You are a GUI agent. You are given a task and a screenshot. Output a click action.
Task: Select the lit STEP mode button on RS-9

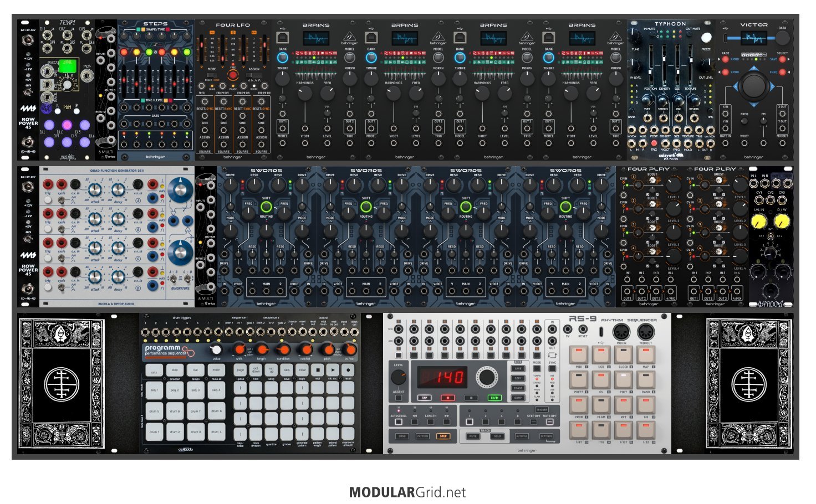point(443,436)
